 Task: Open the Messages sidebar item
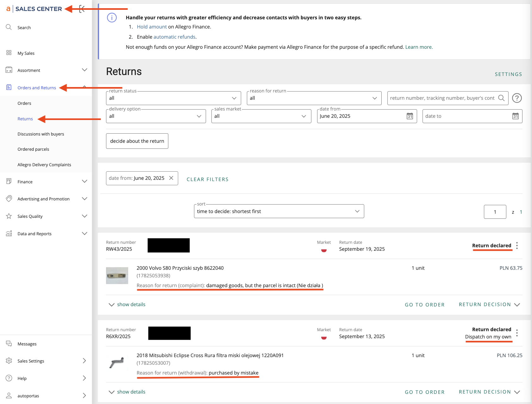[27, 344]
